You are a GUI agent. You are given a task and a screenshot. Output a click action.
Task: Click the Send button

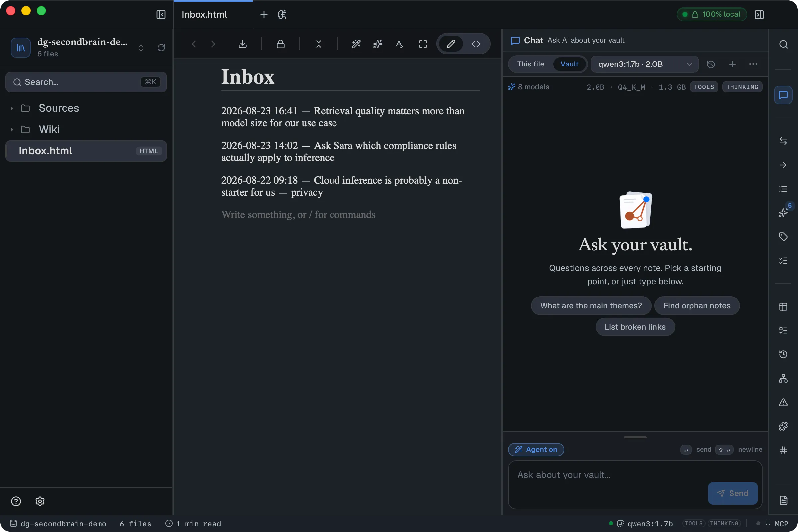[x=732, y=493]
